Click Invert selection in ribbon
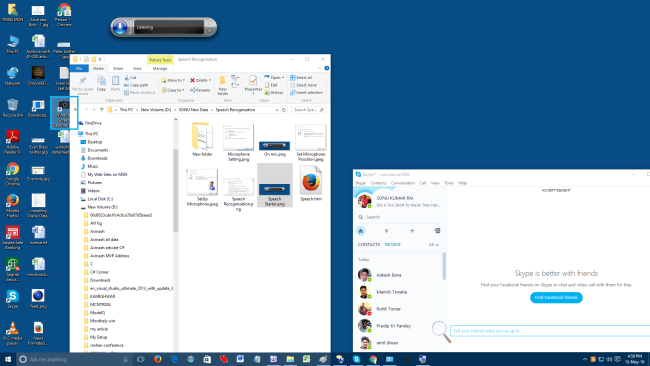The image size is (650, 366). click(307, 92)
